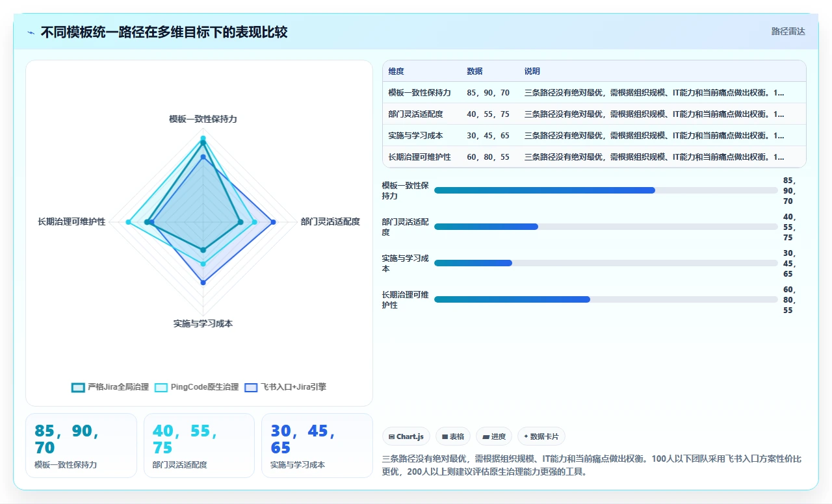The height and width of the screenshot is (504, 832).
Task: Click the table value 30, 45, 65
Action: coord(488,136)
